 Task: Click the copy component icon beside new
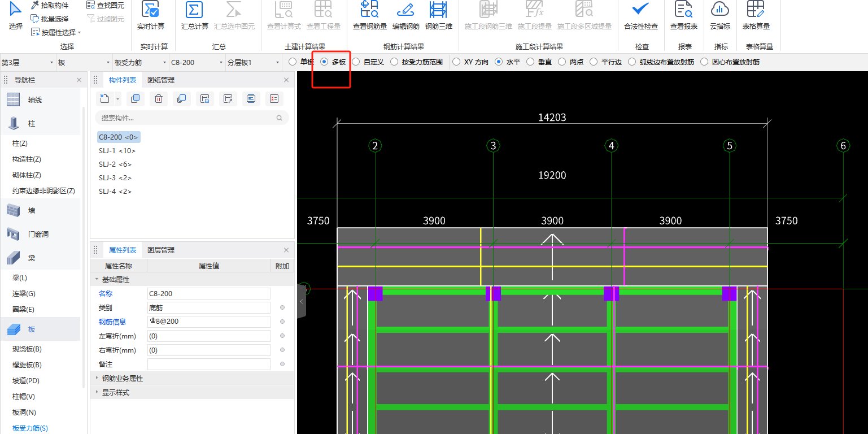[x=135, y=99]
